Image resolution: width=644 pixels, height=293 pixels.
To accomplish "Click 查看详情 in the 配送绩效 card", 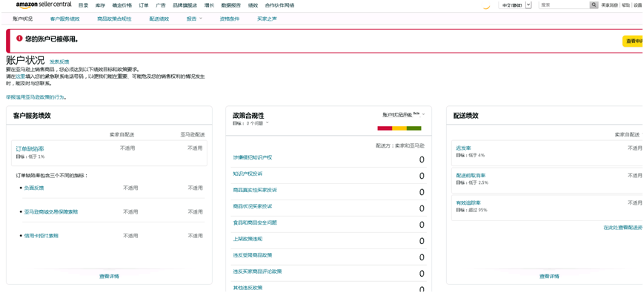I will pyautogui.click(x=550, y=277).
